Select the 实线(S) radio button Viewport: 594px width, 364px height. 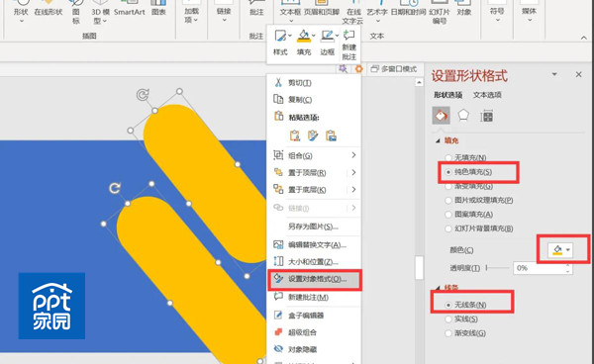click(448, 319)
